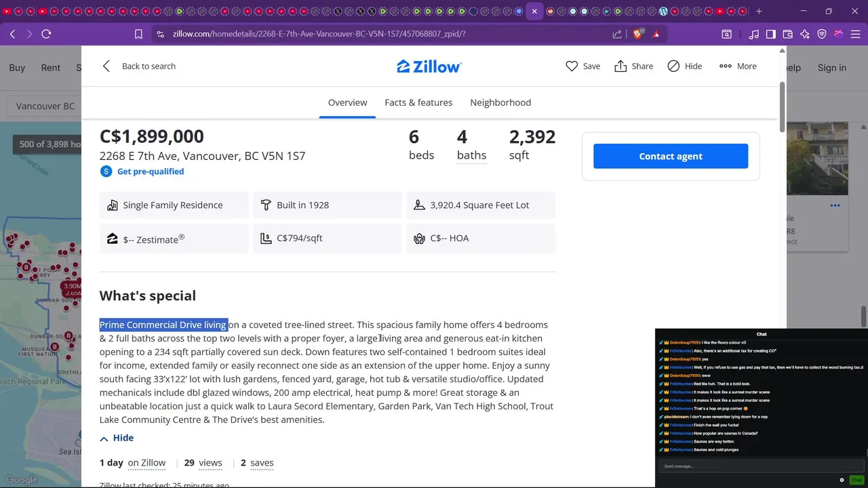
Task: Click the music note playlist icon
Action: tap(754, 34)
